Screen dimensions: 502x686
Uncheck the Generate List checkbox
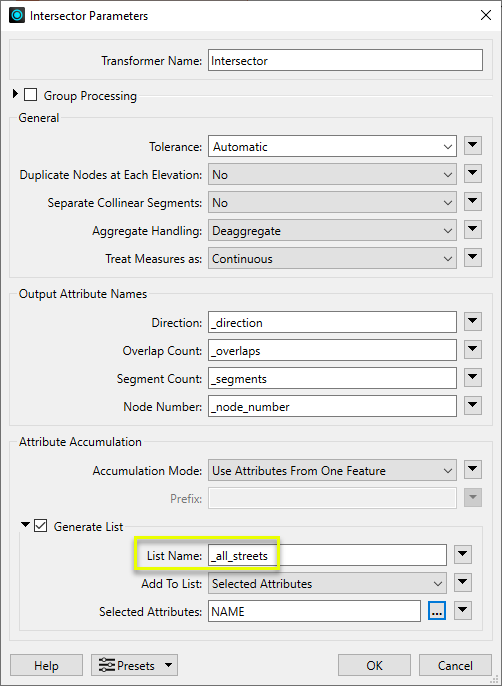tap(41, 525)
